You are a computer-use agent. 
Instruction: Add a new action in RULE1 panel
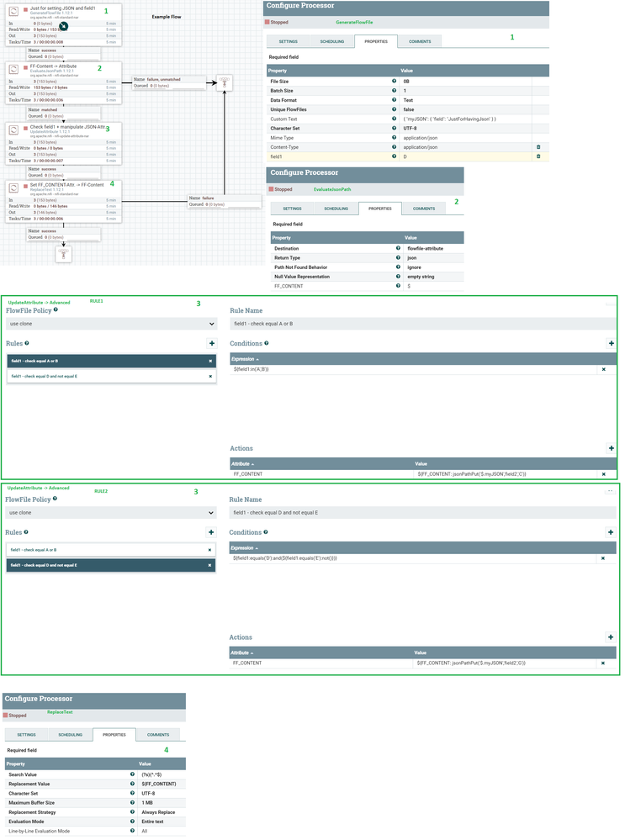(x=611, y=448)
